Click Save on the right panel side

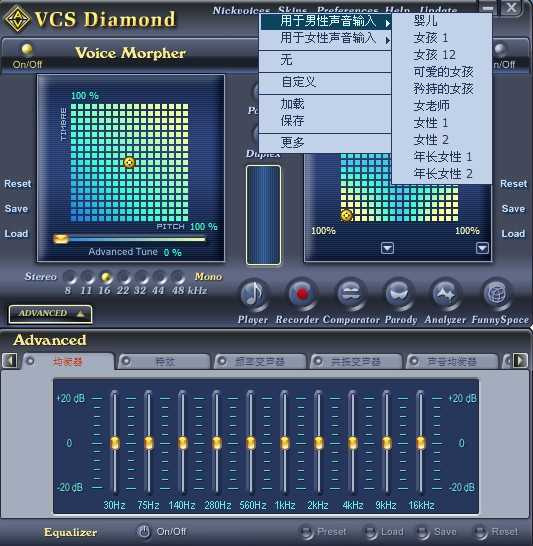click(513, 209)
